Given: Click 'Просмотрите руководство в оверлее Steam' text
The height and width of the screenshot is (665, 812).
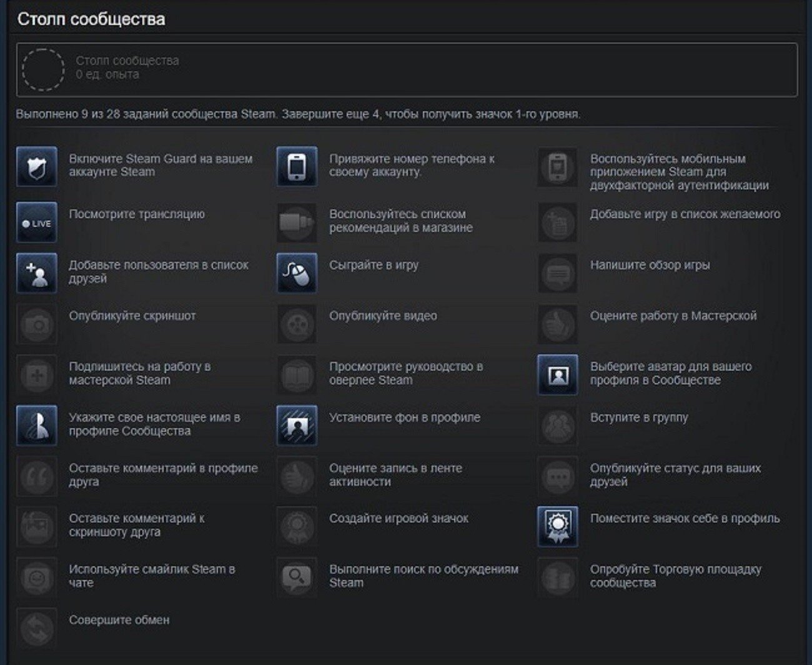Looking at the screenshot, I should (407, 374).
